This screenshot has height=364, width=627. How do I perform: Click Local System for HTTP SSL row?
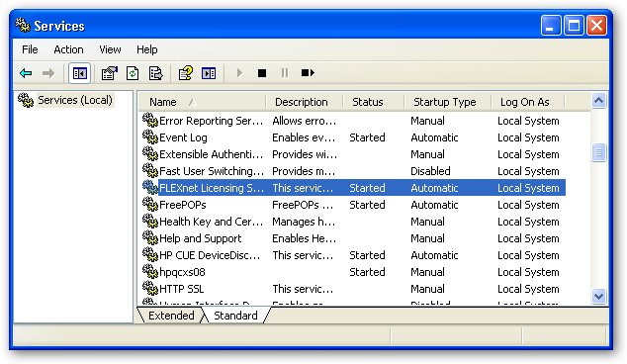pyautogui.click(x=528, y=289)
